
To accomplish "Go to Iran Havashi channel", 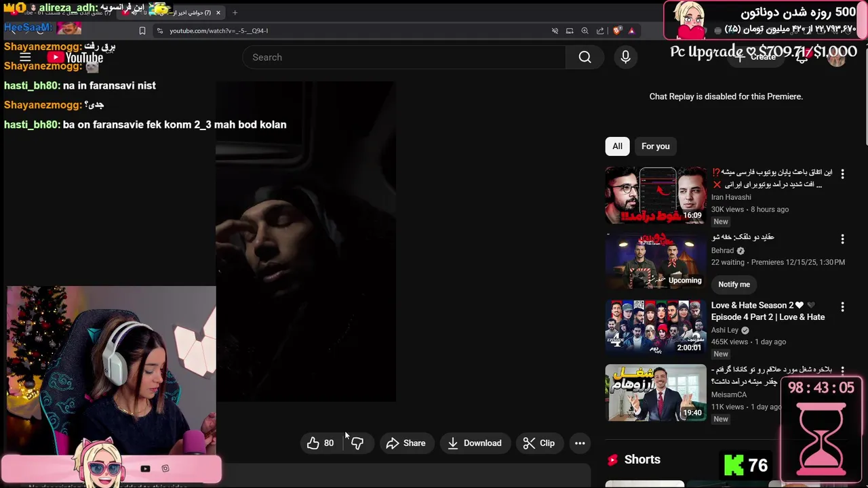I will click(x=731, y=197).
